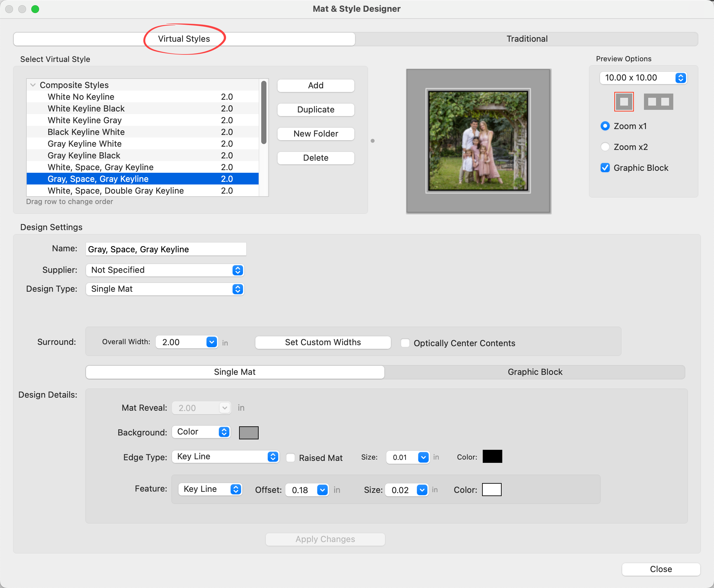The width and height of the screenshot is (714, 588).
Task: Select the double-opening preview layout icon
Action: tap(658, 102)
